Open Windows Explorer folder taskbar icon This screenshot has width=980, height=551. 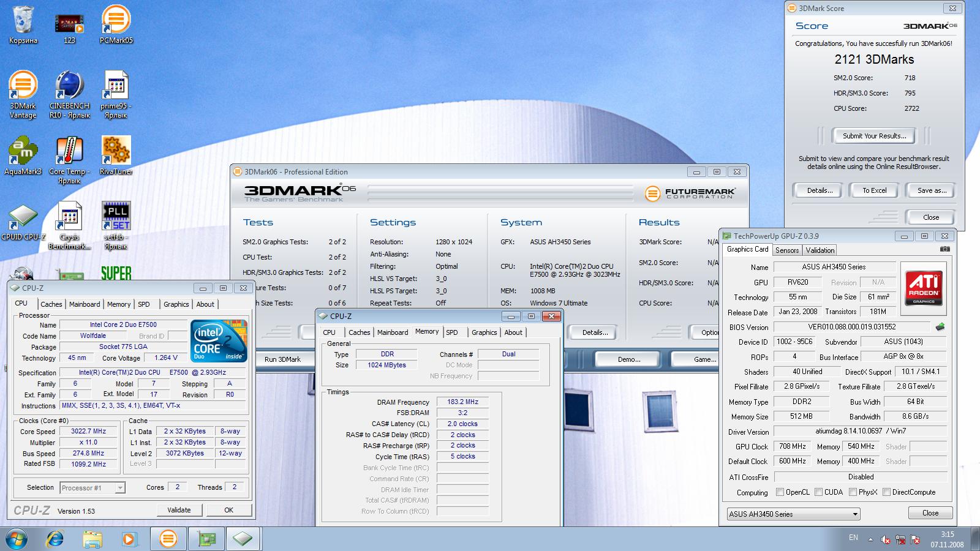pos(92,539)
